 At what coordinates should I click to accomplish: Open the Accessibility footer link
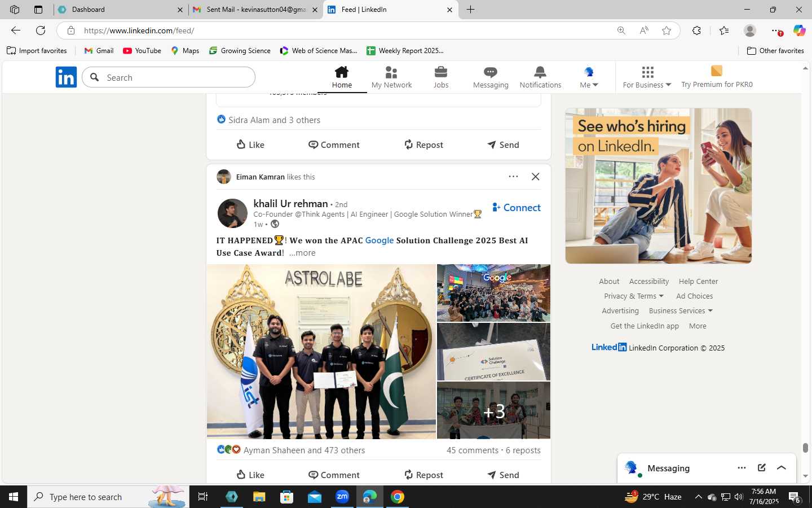(x=649, y=281)
